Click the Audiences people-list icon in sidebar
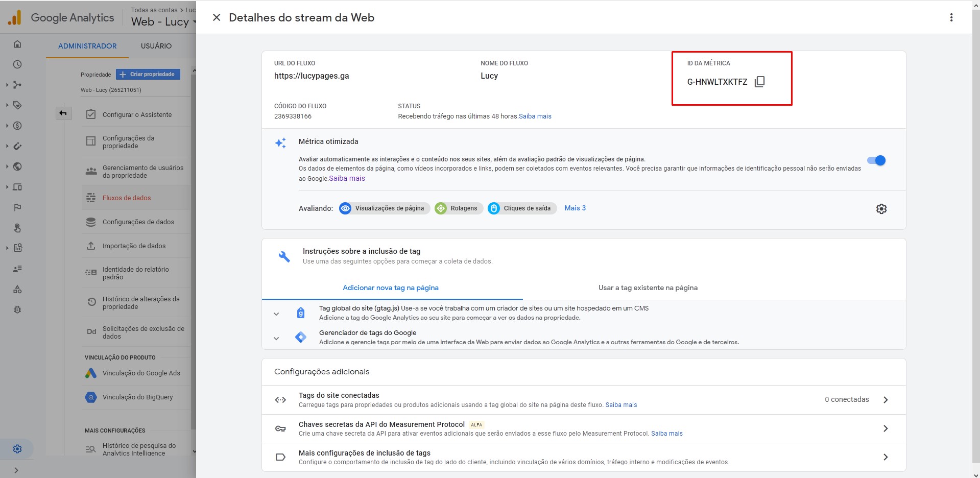The width and height of the screenshot is (980, 478). pyautogui.click(x=17, y=269)
